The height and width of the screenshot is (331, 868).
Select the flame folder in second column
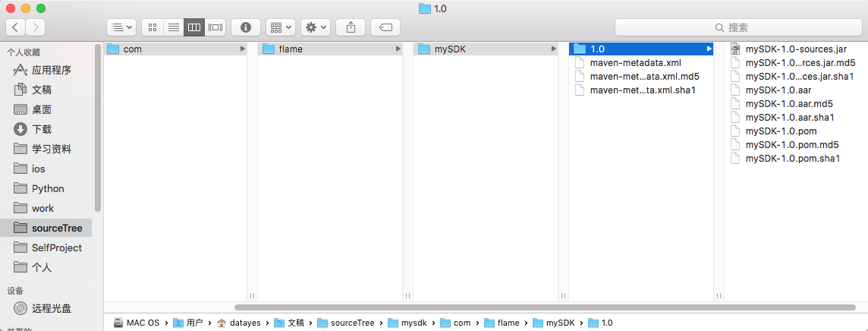tap(330, 49)
